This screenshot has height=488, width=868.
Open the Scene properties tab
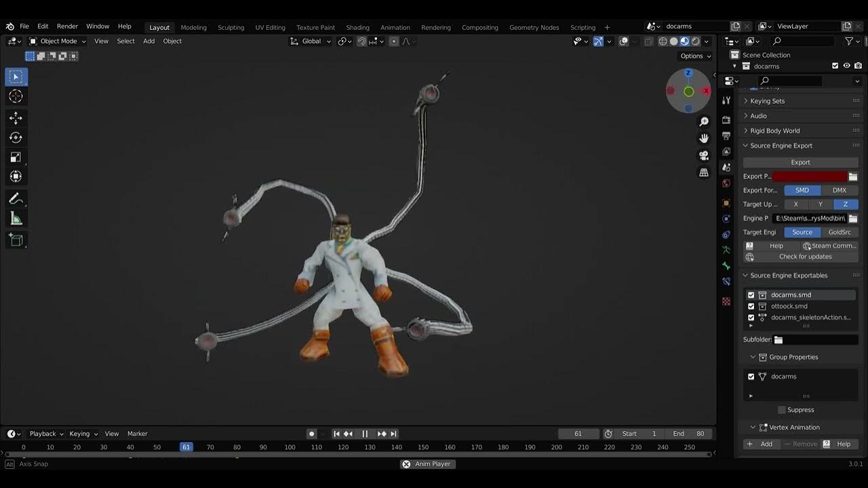(x=726, y=167)
